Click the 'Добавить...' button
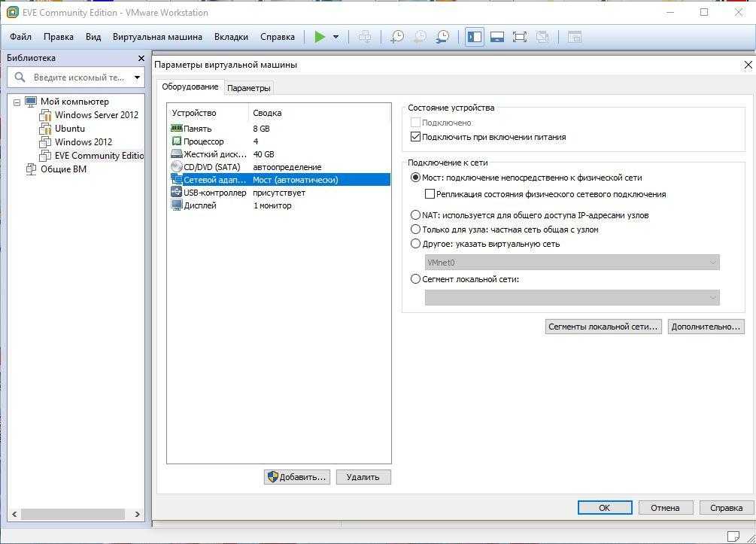The height and width of the screenshot is (544, 756). tap(297, 477)
